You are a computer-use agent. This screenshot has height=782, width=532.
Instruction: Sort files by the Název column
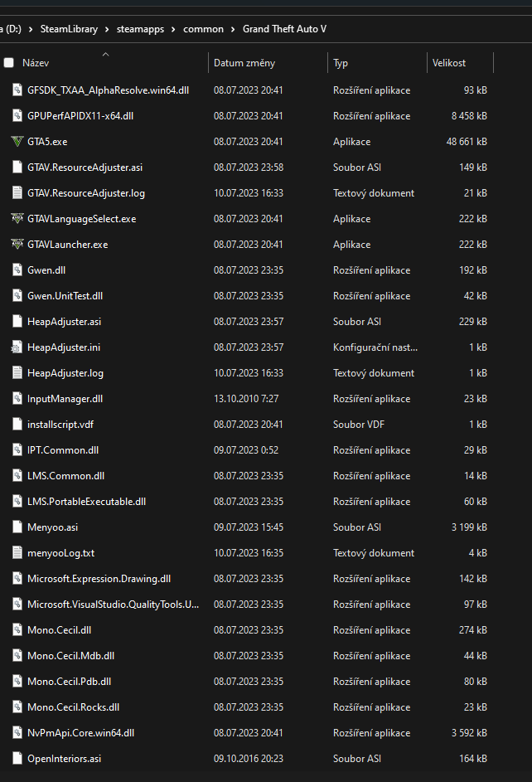(x=36, y=63)
